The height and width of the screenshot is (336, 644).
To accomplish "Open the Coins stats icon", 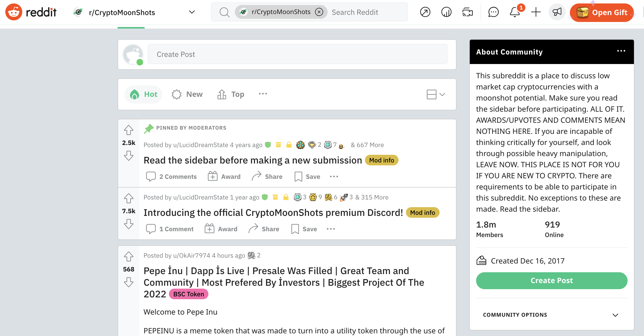I will 446,12.
